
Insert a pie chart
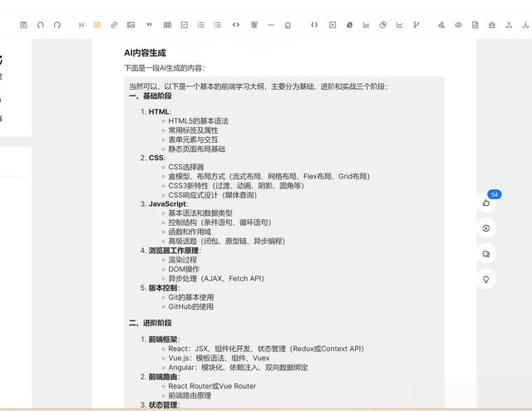pyautogui.click(x=382, y=25)
